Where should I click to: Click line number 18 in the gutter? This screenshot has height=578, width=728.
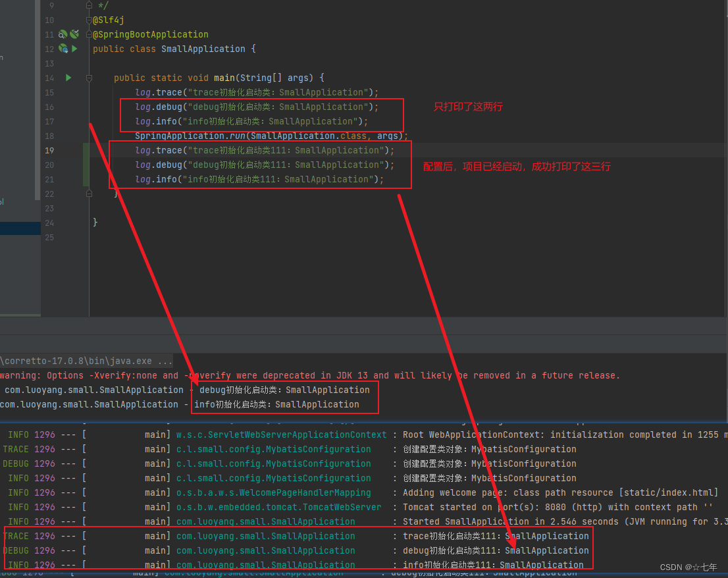pos(49,136)
